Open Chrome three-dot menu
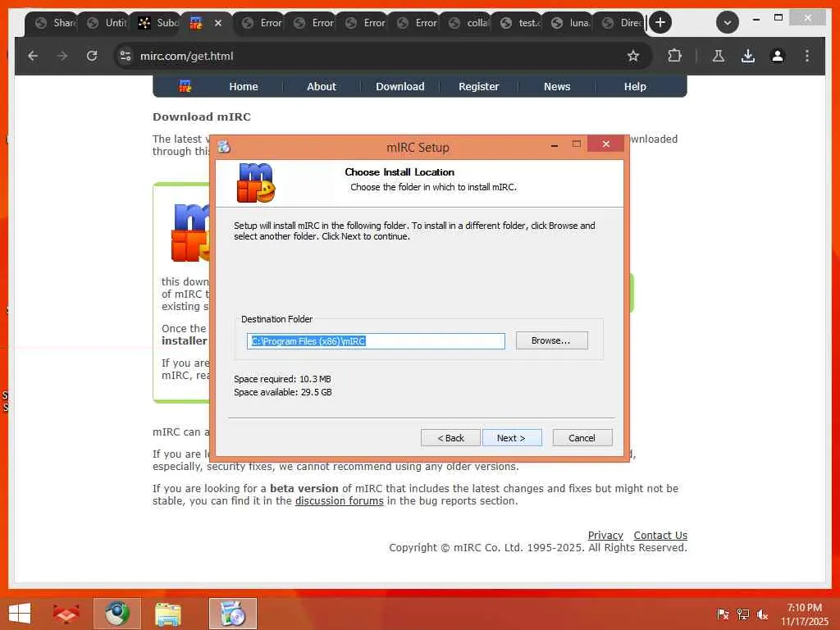 pos(807,56)
